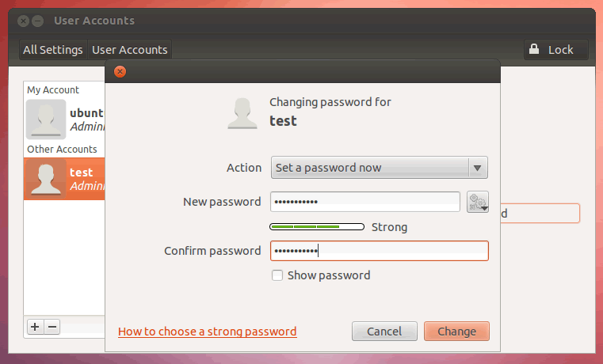Screen dimensions: 603x364
Task: Open How to choose a strong password link
Action: (207, 332)
